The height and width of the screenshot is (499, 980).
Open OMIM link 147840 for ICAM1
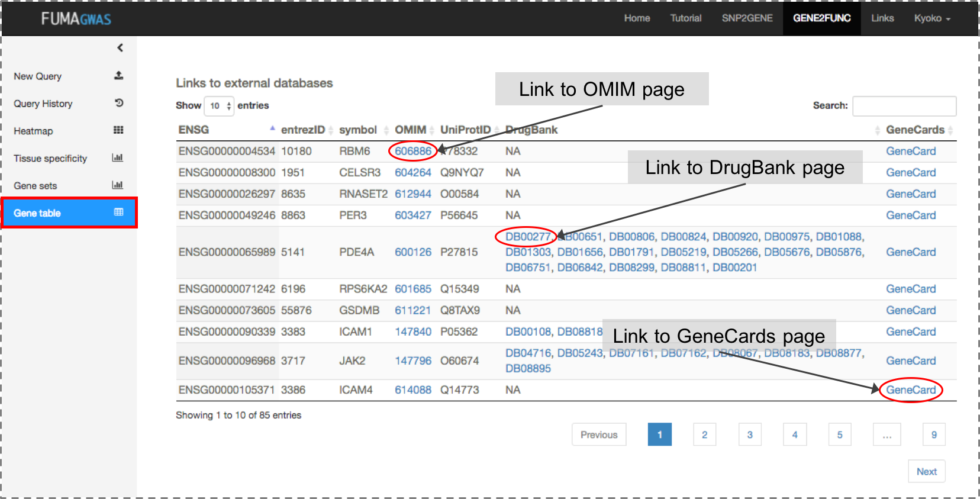(413, 331)
